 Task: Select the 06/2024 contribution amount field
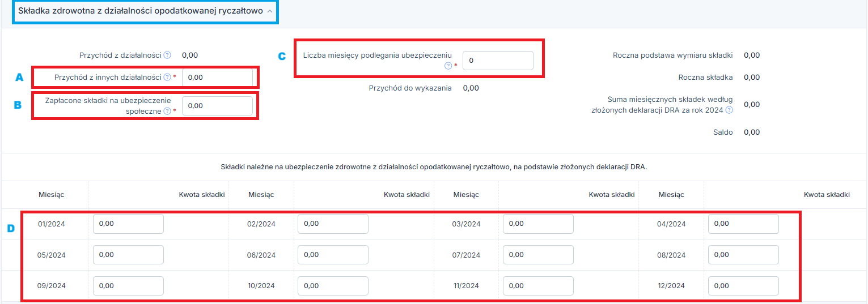(333, 255)
